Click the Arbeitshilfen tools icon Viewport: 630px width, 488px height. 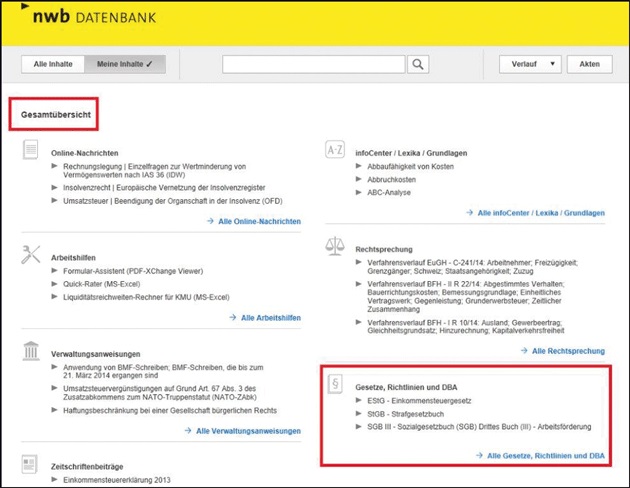tap(31, 255)
